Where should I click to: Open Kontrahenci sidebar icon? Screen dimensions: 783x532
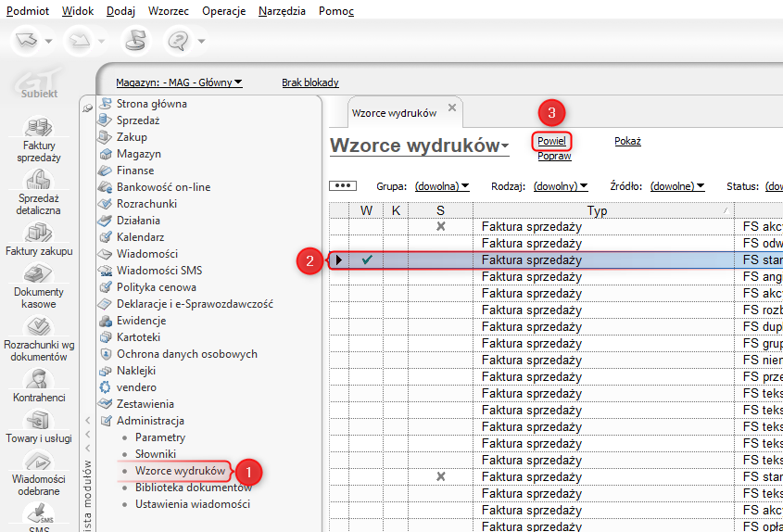pos(37,379)
